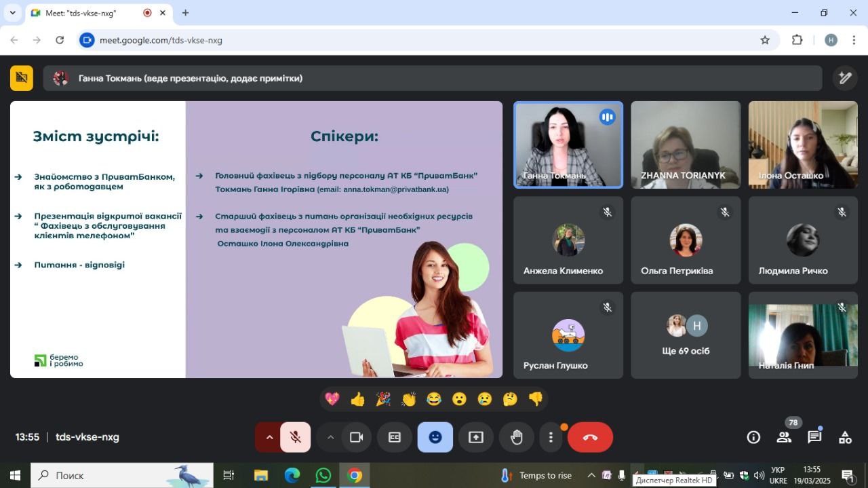Click Ольга Петриківа participant tile
868x488 pixels.
pyautogui.click(x=686, y=240)
